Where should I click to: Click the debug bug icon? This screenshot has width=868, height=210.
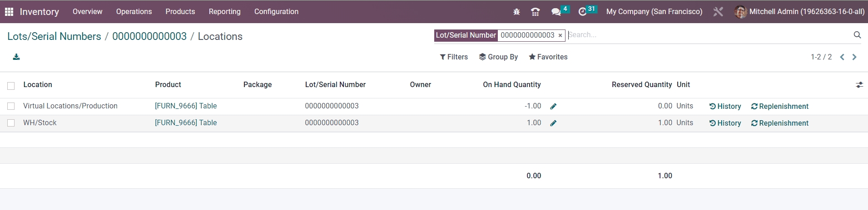point(516,12)
